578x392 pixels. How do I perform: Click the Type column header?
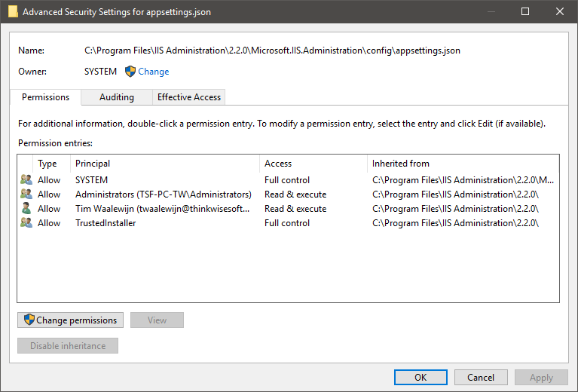[x=47, y=164]
